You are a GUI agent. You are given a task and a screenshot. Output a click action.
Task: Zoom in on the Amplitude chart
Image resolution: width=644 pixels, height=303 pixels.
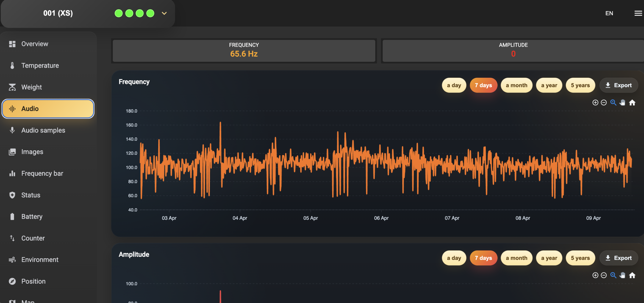(x=595, y=275)
